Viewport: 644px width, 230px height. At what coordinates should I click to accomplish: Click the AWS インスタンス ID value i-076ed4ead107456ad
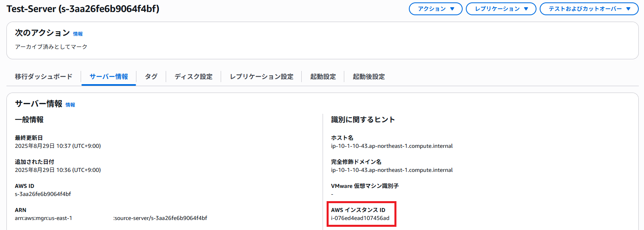[360, 218]
